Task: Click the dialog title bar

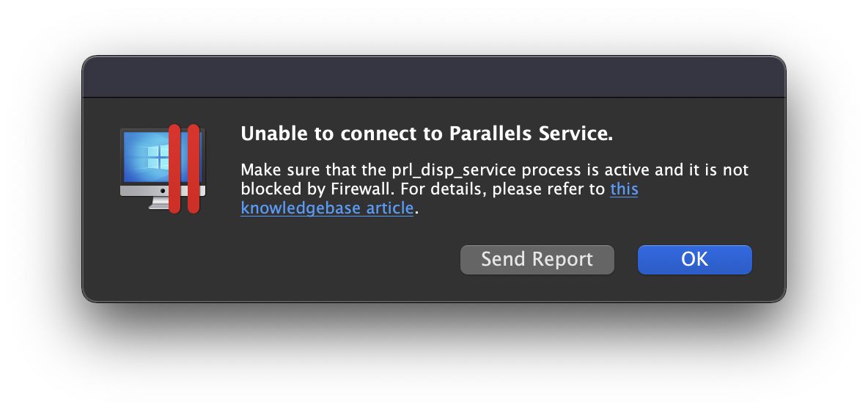Action: (434, 76)
